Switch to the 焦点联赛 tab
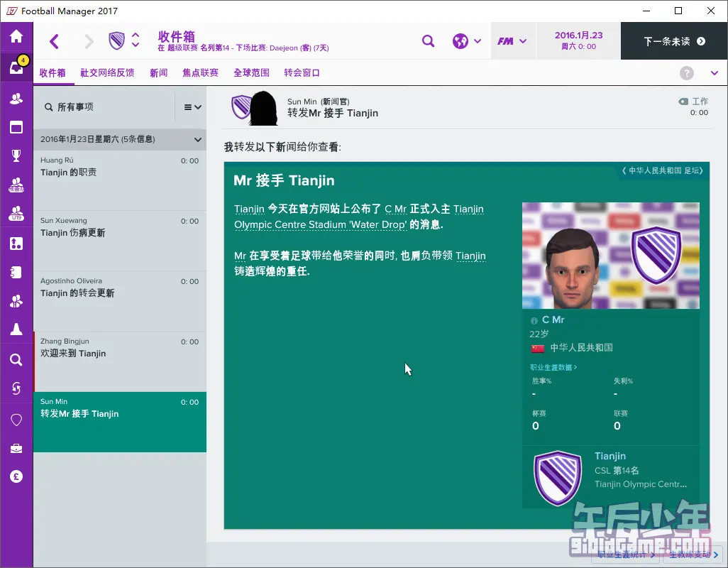The image size is (728, 568). 200,73
